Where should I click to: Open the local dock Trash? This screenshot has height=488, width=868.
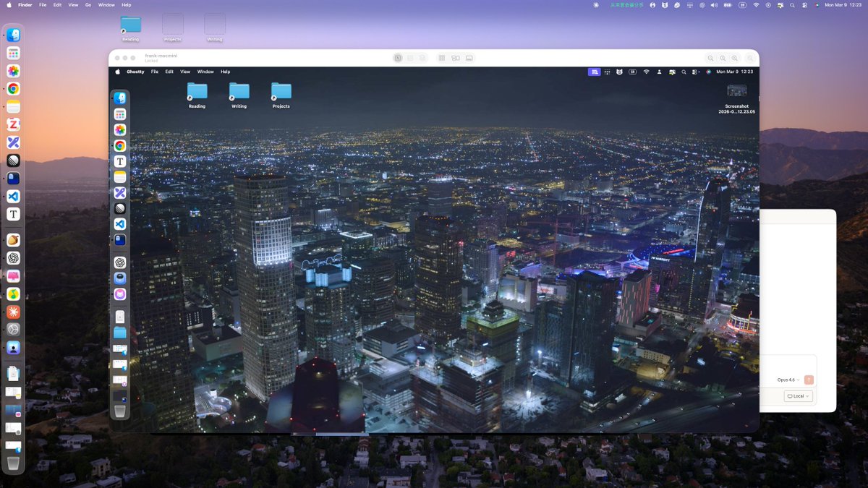[x=13, y=463]
